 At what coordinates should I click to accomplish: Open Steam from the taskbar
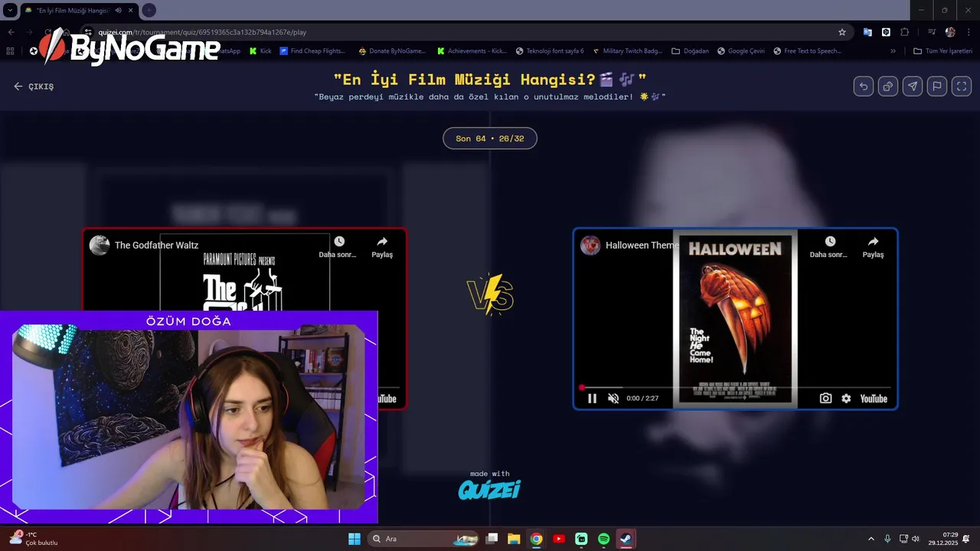pos(626,539)
